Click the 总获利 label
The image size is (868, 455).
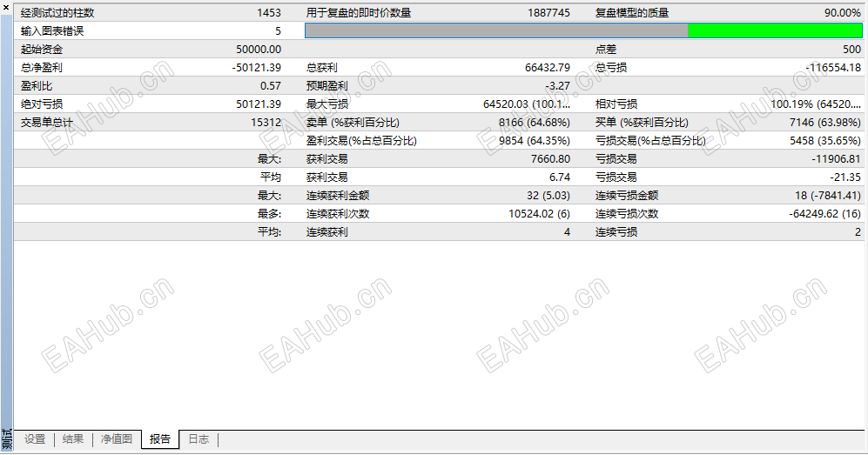[x=321, y=68]
